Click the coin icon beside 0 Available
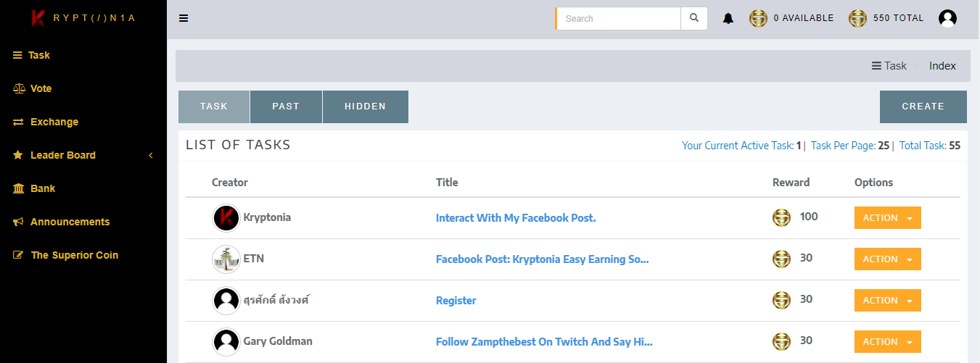 click(758, 18)
